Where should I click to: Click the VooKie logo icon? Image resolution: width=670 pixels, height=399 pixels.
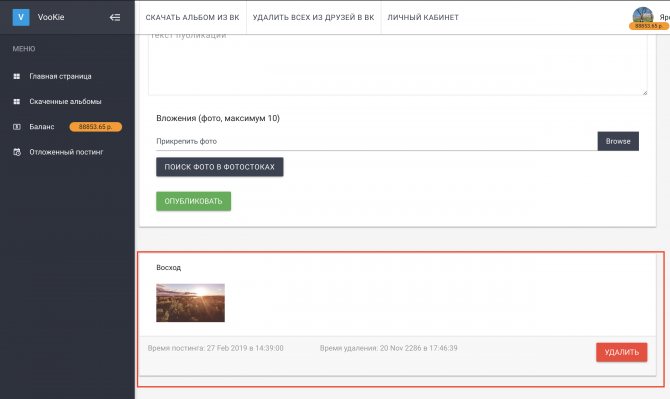pos(21,18)
